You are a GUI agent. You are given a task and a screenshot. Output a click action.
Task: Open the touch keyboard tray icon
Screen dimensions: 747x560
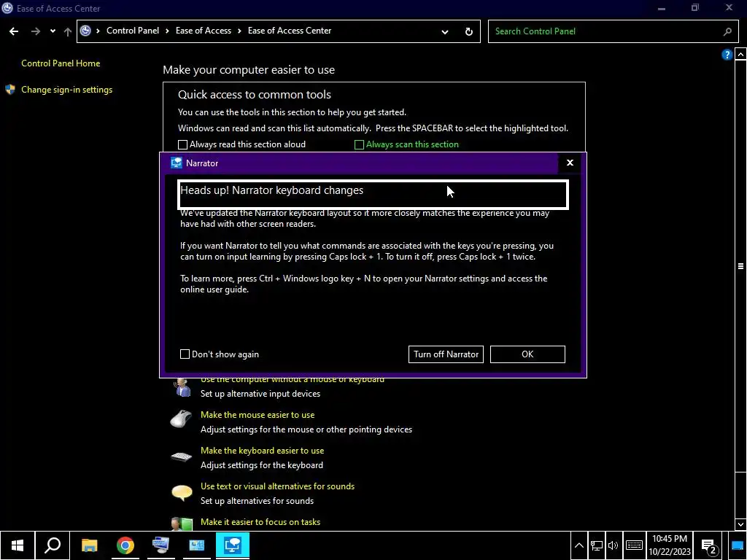(634, 545)
